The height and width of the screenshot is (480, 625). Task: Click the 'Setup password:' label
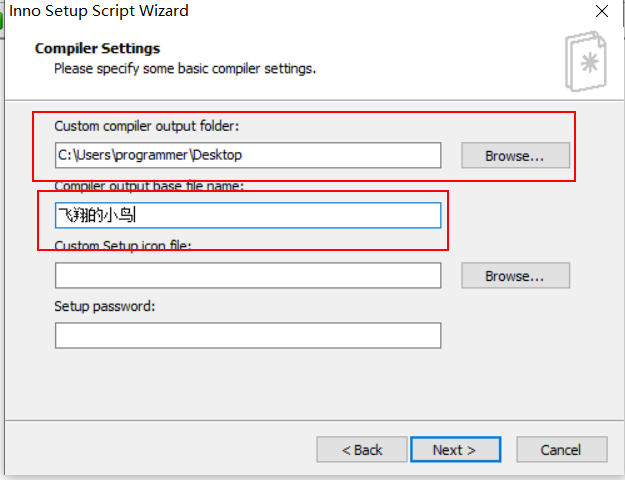tap(105, 306)
